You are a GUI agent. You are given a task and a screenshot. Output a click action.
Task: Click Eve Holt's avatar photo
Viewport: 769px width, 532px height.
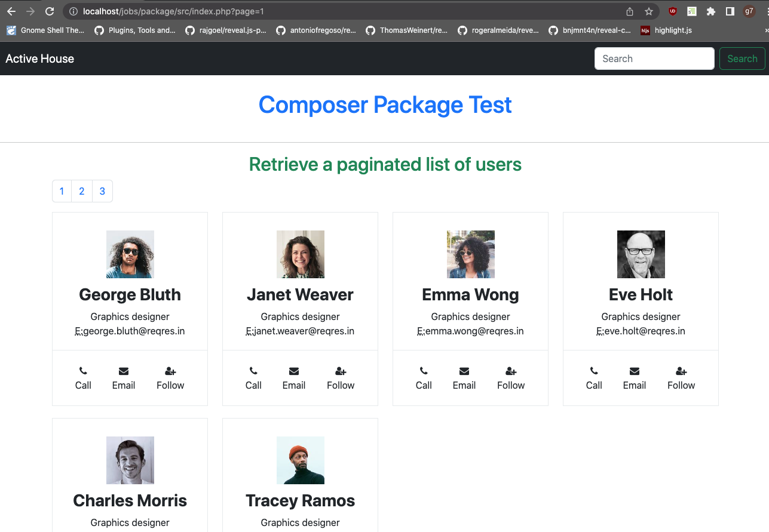click(641, 254)
